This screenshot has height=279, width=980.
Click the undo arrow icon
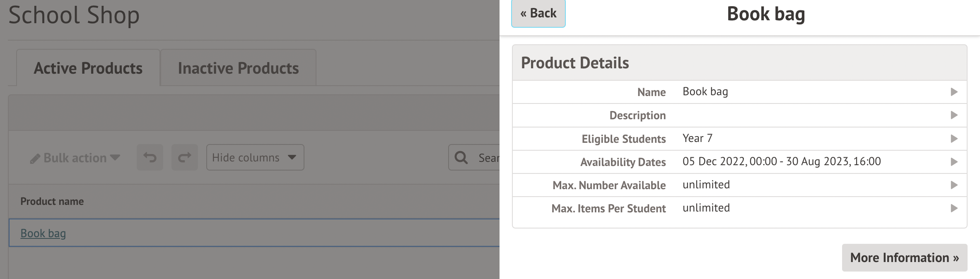pyautogui.click(x=150, y=157)
